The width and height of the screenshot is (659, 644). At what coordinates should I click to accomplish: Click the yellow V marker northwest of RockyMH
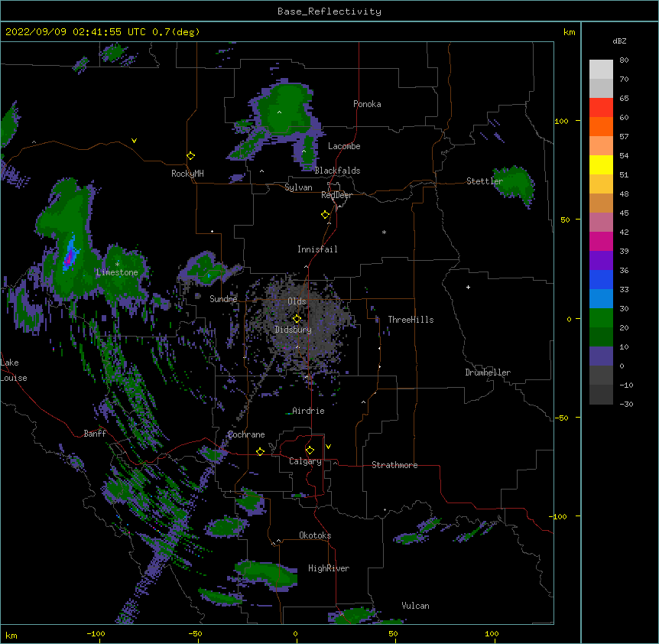(134, 141)
